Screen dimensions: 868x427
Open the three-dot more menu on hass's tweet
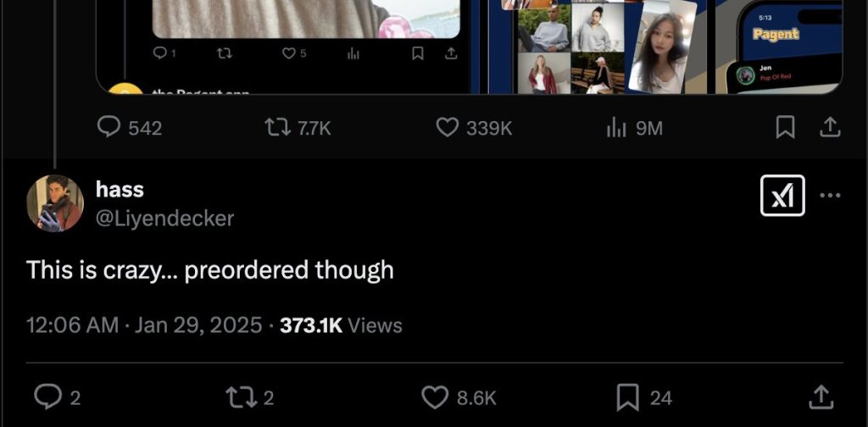[x=830, y=195]
